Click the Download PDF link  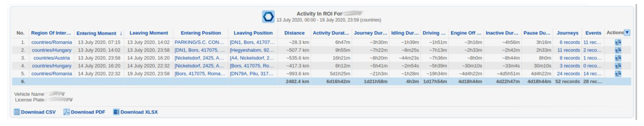pos(88,112)
